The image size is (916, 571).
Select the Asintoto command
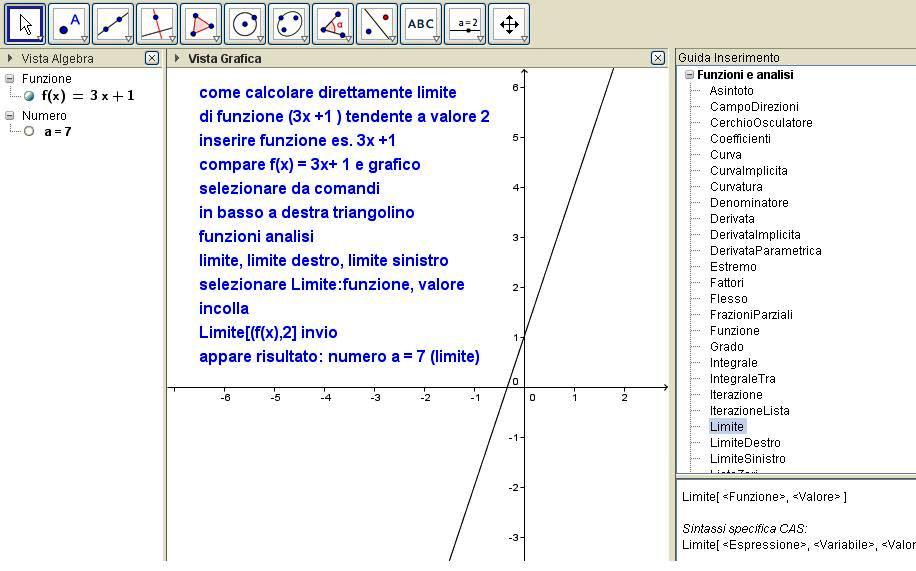click(731, 91)
